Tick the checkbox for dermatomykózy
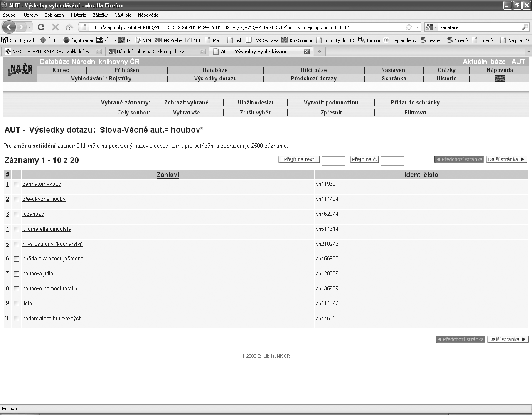The height and width of the screenshot is (415, 532). 17,185
